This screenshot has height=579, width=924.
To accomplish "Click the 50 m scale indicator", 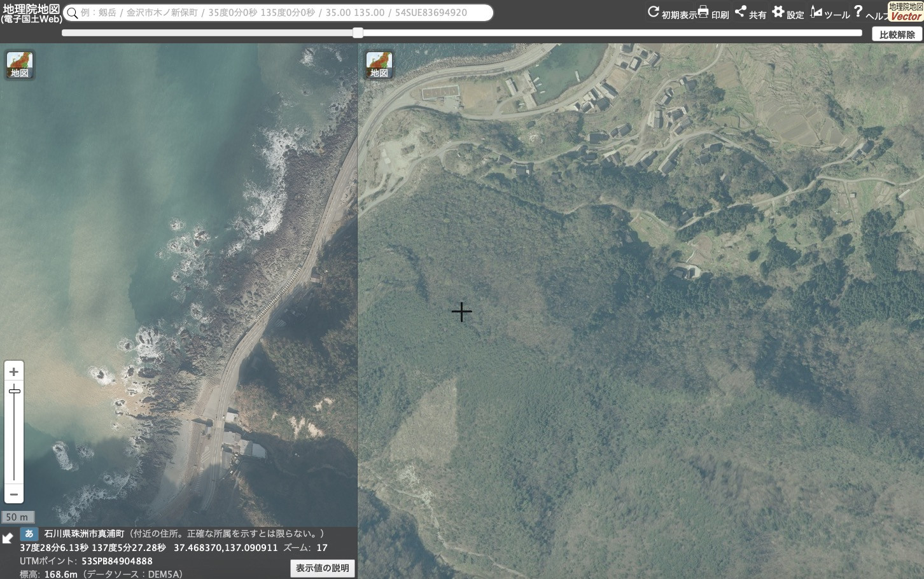I will pyautogui.click(x=17, y=517).
